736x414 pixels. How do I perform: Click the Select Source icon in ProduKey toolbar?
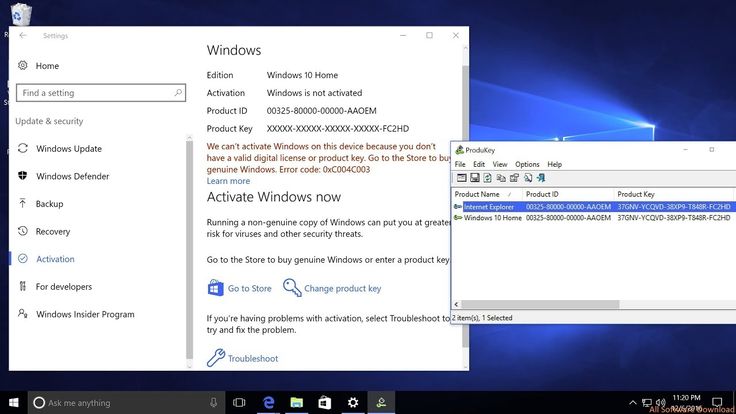click(461, 178)
